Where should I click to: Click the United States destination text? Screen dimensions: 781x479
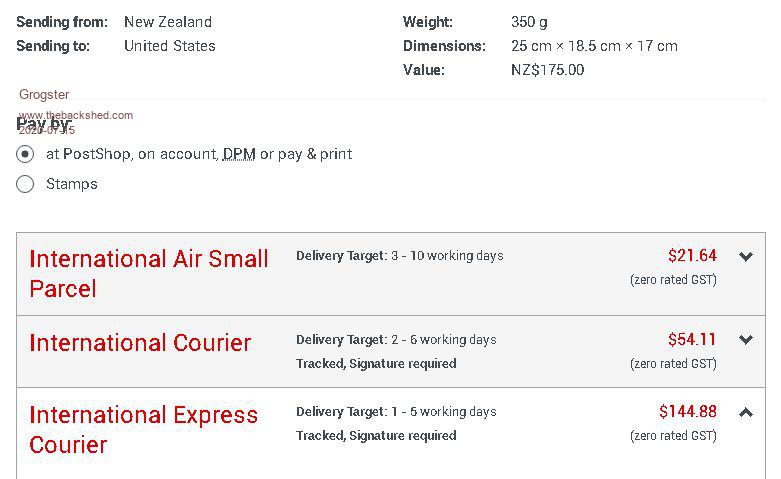click(x=169, y=46)
